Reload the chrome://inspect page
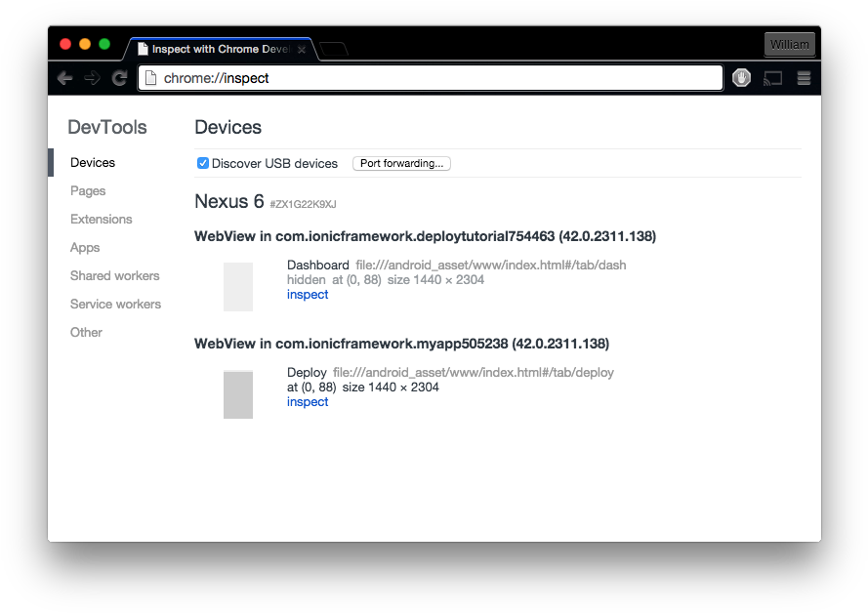Screen dimensions: 868x613 coord(119,78)
